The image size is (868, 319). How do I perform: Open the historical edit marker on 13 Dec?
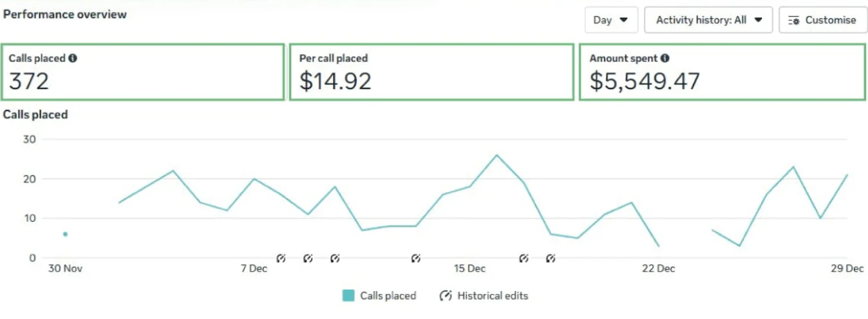click(x=416, y=258)
